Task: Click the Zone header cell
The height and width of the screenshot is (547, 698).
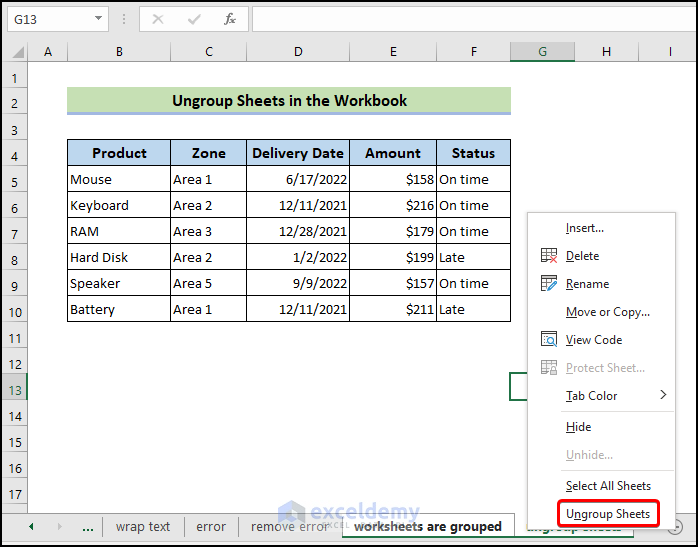Action: pos(208,153)
